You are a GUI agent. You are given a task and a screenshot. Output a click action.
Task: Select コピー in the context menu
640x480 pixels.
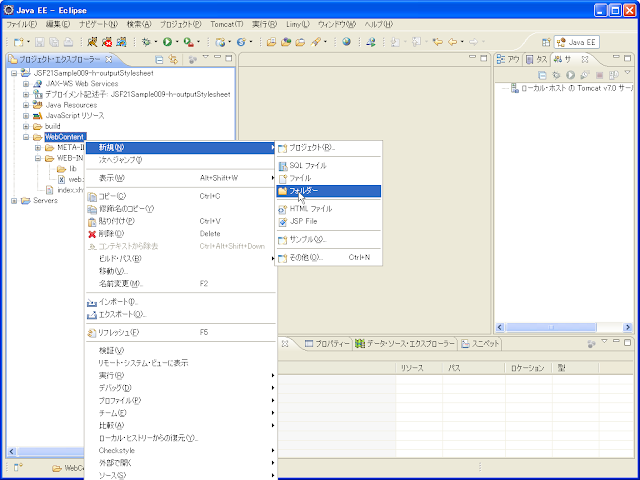click(181, 196)
